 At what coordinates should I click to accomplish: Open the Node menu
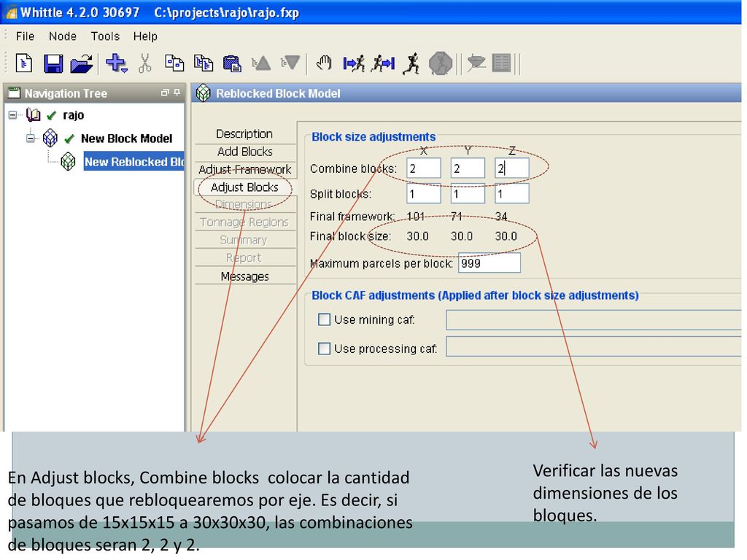(x=63, y=36)
